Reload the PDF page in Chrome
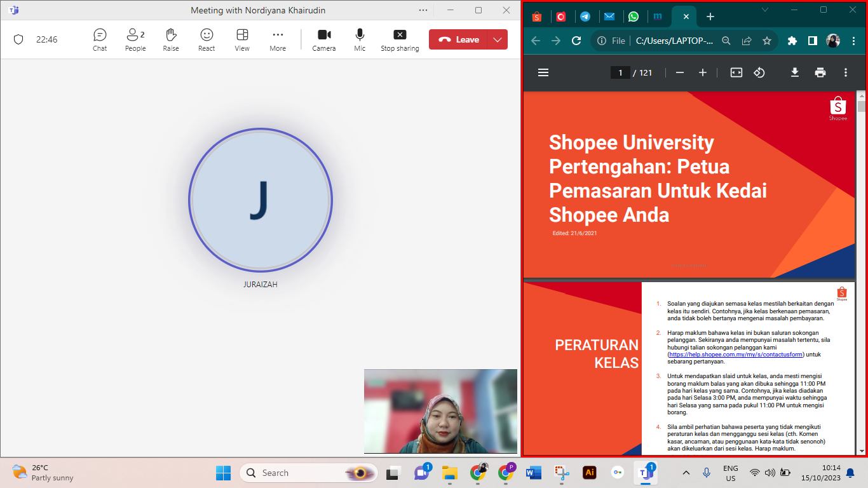 (576, 41)
